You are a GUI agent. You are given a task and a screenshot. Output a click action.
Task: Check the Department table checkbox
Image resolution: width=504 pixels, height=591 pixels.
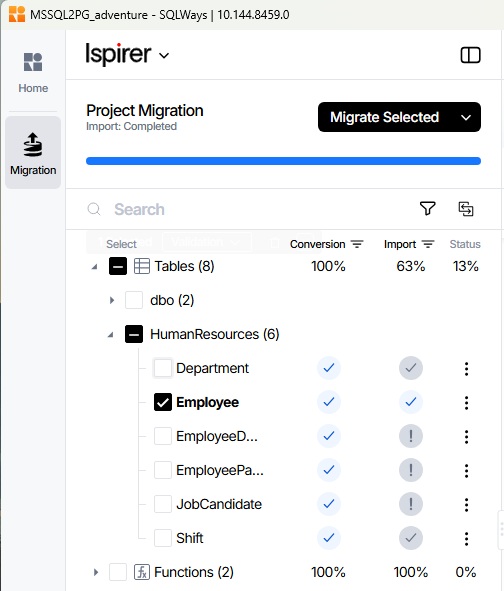(x=163, y=368)
